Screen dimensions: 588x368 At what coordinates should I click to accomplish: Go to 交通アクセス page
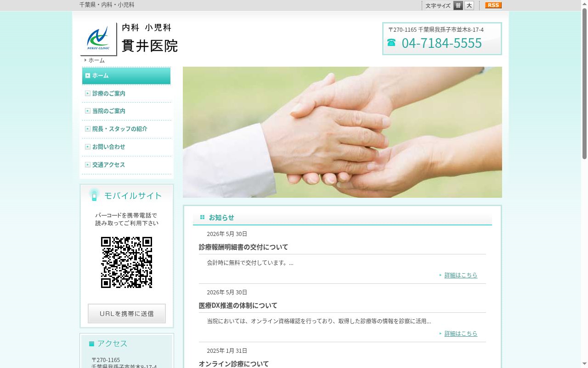pyautogui.click(x=126, y=165)
